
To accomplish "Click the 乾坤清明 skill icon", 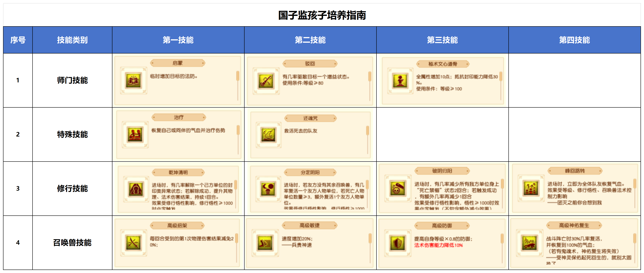I will [136, 189].
